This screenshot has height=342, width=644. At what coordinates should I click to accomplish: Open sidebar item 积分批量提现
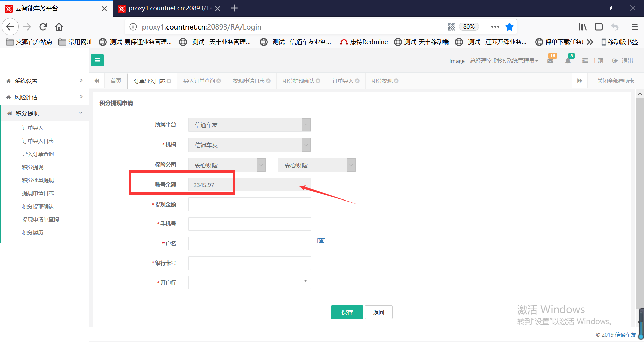point(38,180)
